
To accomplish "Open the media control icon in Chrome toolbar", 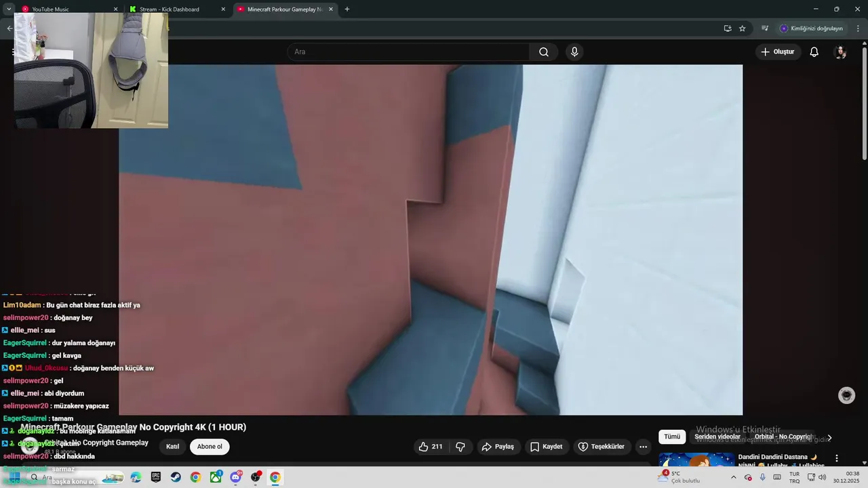I will tap(765, 28).
